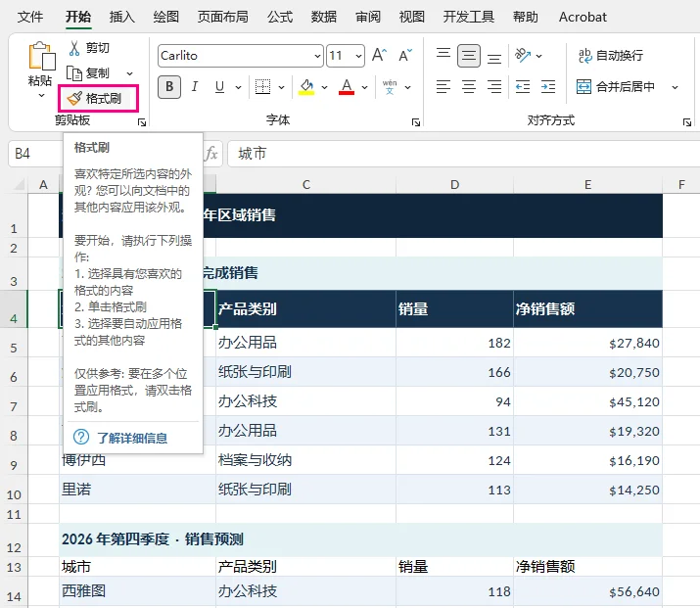Viewport: 700px width, 608px height.
Task: Click 了解详细信息 link in tooltip
Action: pyautogui.click(x=132, y=438)
